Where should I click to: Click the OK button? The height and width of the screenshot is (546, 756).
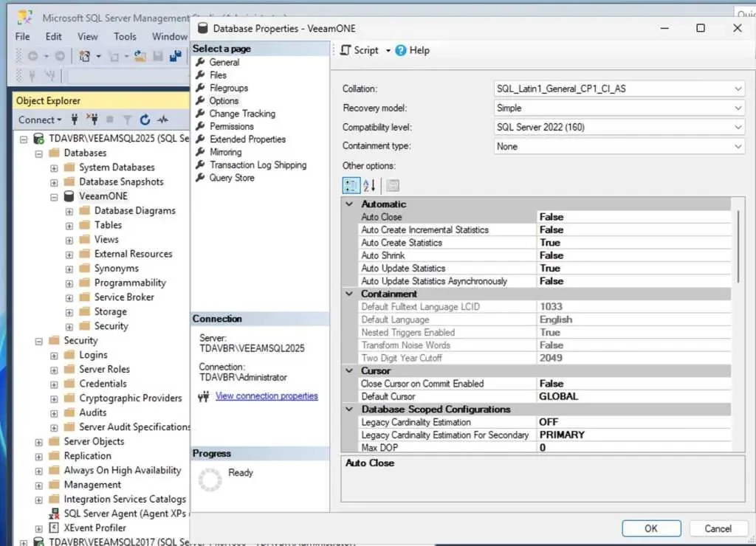click(x=651, y=528)
